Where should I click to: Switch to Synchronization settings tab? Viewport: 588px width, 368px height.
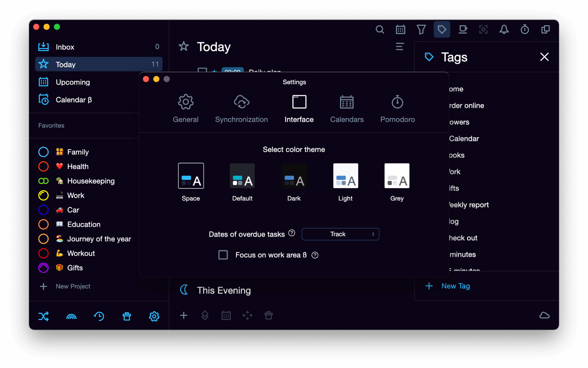[241, 109]
